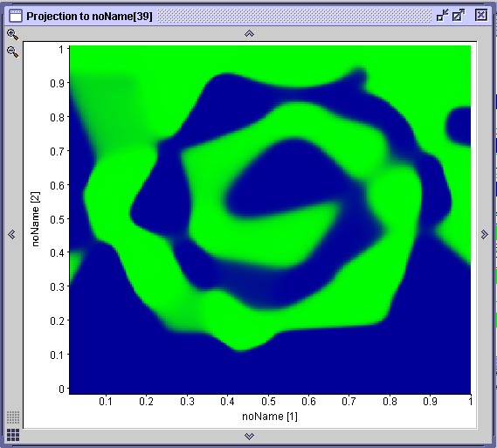Click the zoom in magnifier icon
Screen dimensions: 497x448
click(x=13, y=35)
